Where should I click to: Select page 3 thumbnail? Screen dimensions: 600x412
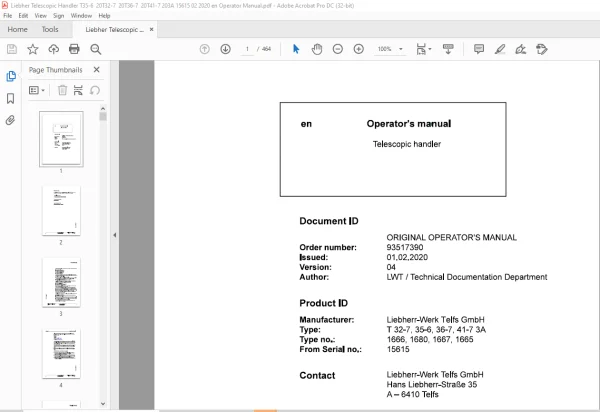click(x=61, y=282)
